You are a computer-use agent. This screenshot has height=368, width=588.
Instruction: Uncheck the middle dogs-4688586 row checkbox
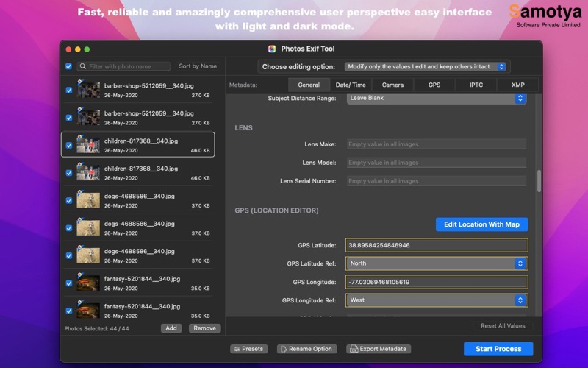(69, 228)
